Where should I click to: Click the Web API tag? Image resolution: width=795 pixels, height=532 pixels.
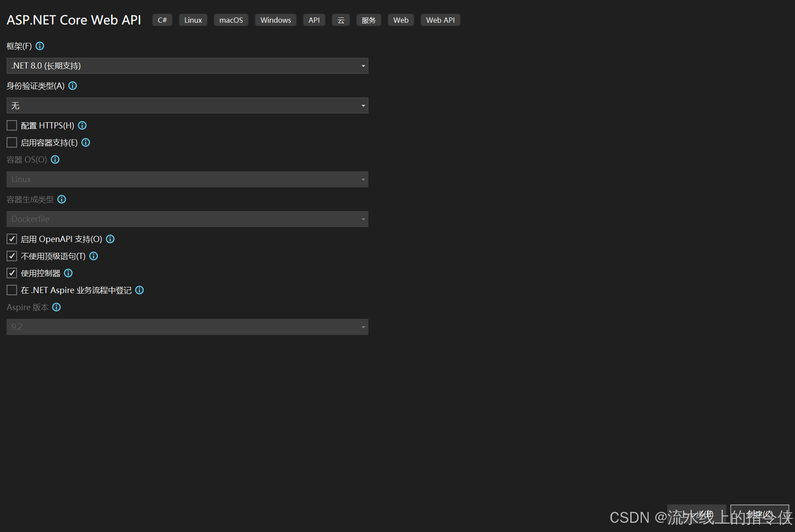click(x=441, y=20)
